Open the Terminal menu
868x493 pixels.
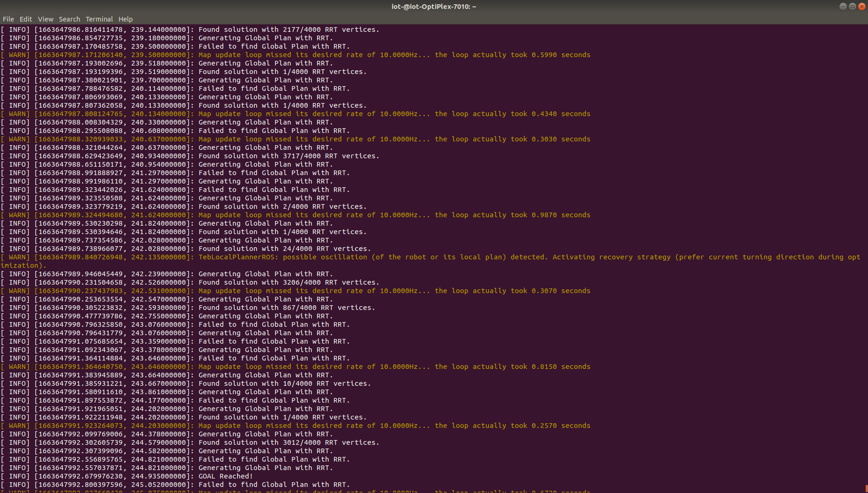(x=99, y=19)
